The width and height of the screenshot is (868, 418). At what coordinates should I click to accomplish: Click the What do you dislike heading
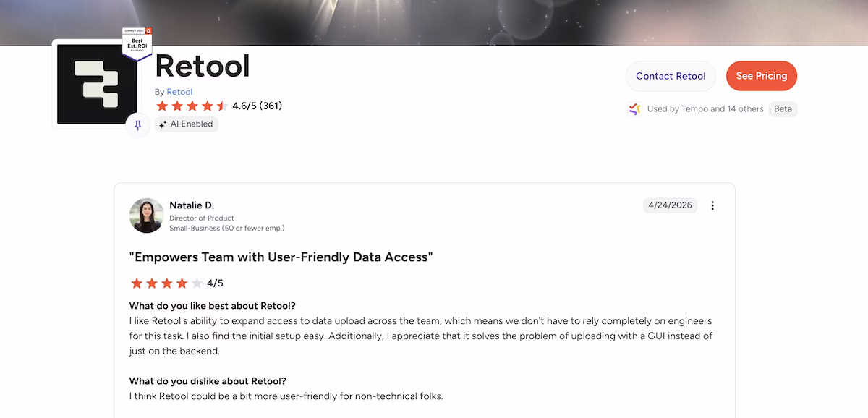pos(208,381)
